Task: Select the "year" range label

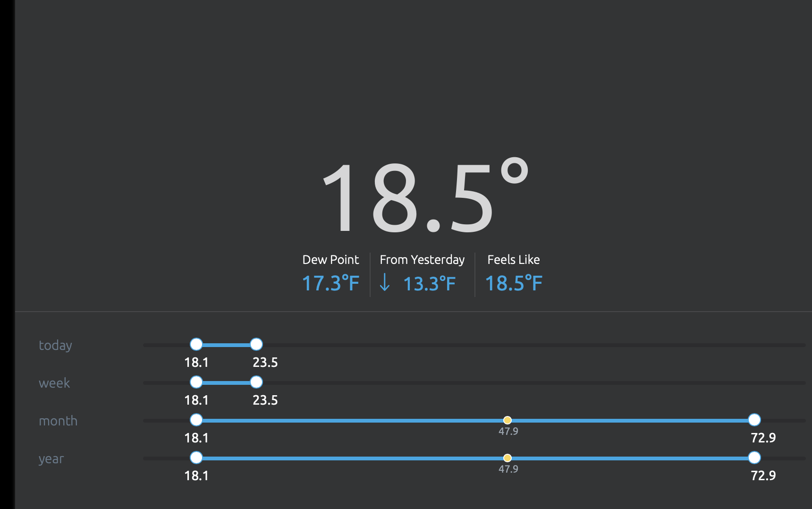Action: coord(51,459)
